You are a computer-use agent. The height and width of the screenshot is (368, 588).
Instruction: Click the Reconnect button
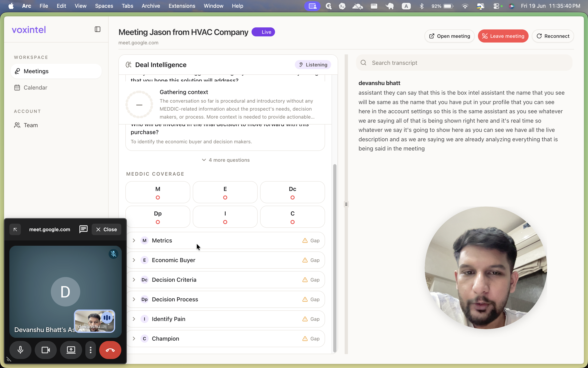[x=553, y=36]
